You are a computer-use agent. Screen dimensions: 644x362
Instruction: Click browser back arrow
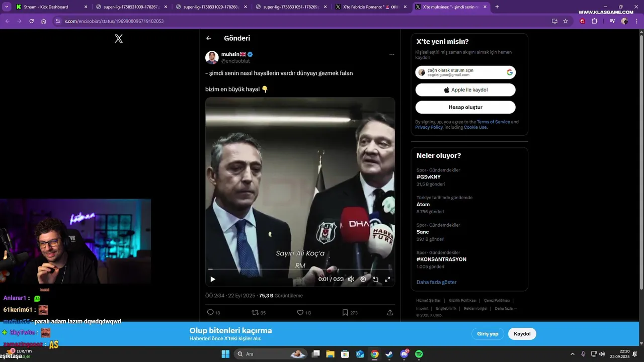click(x=8, y=21)
